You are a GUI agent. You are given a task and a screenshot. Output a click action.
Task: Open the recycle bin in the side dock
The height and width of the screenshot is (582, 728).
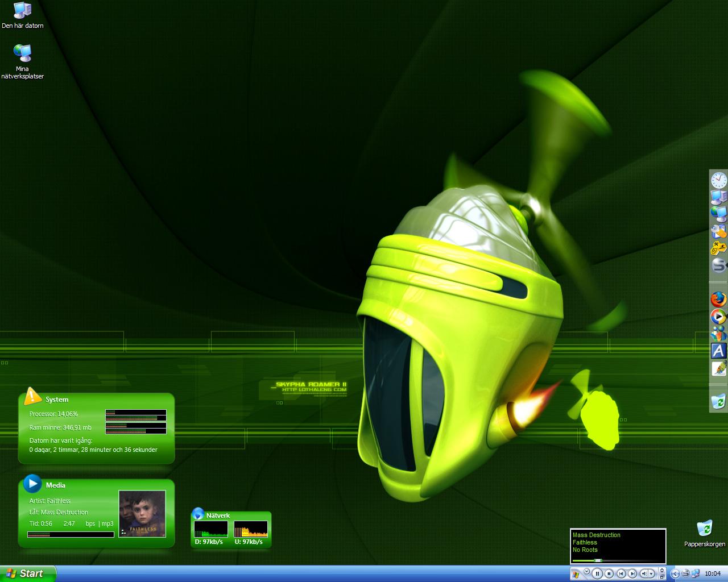tap(719, 402)
